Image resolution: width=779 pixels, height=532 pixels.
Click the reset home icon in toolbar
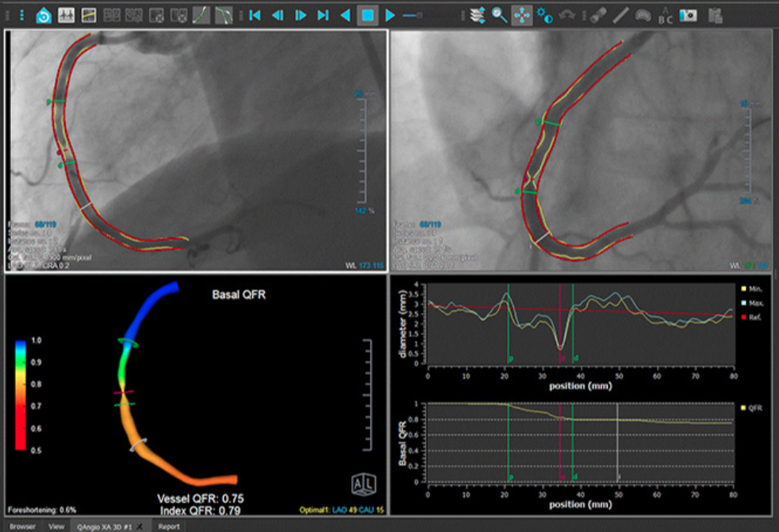[x=44, y=15]
